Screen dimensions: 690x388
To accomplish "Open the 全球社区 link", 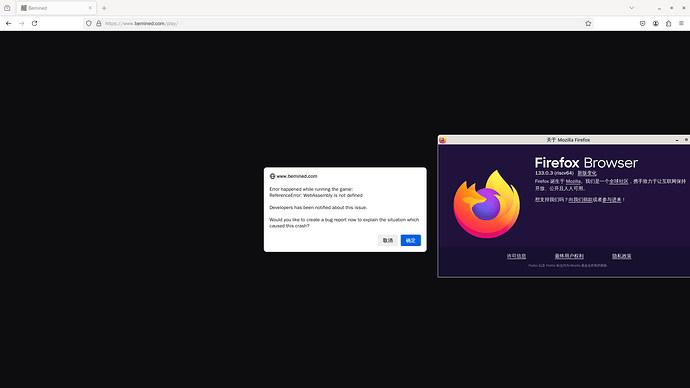I will [619, 181].
